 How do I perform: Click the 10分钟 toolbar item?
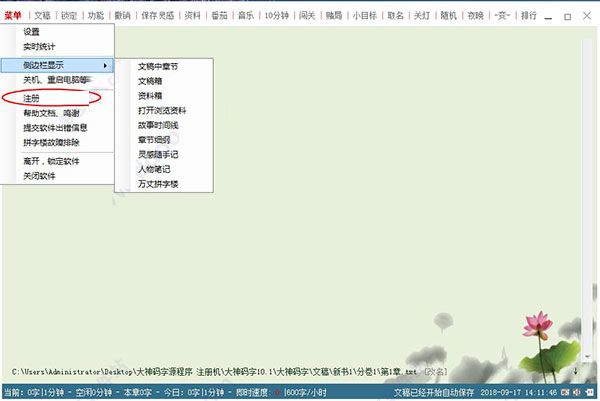[277, 16]
